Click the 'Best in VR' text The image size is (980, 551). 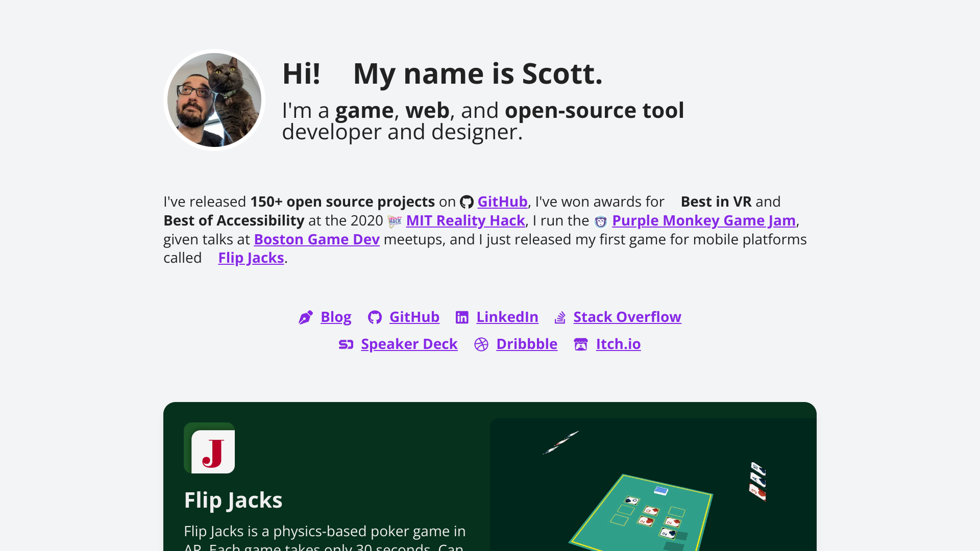(716, 202)
